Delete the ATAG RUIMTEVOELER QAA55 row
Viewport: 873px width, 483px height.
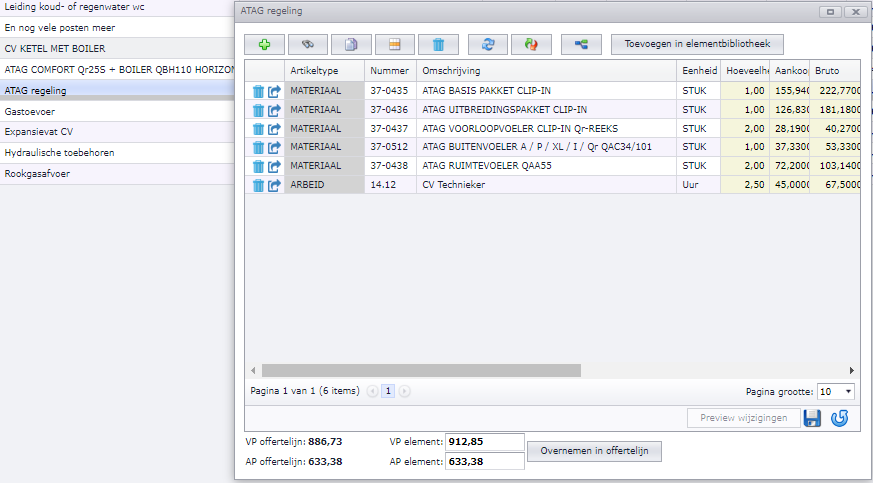tap(258, 166)
